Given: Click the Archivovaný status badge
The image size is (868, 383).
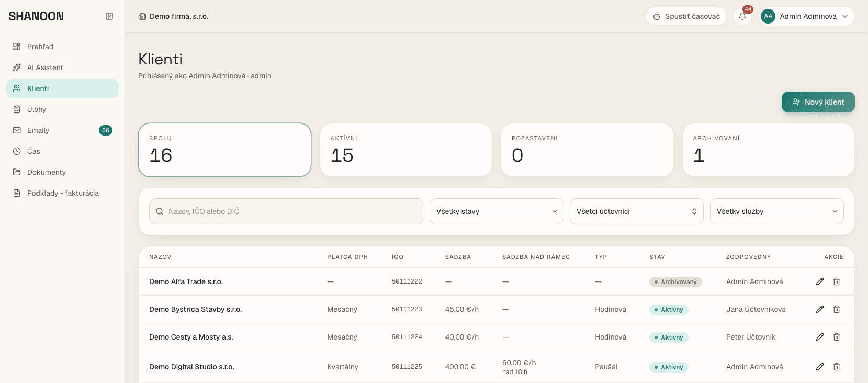Looking at the screenshot, I should [675, 282].
